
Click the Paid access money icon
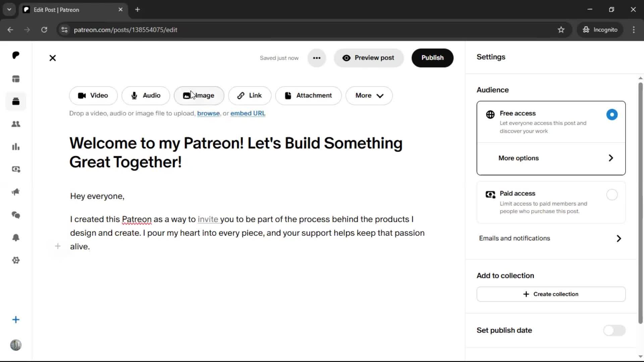click(490, 195)
